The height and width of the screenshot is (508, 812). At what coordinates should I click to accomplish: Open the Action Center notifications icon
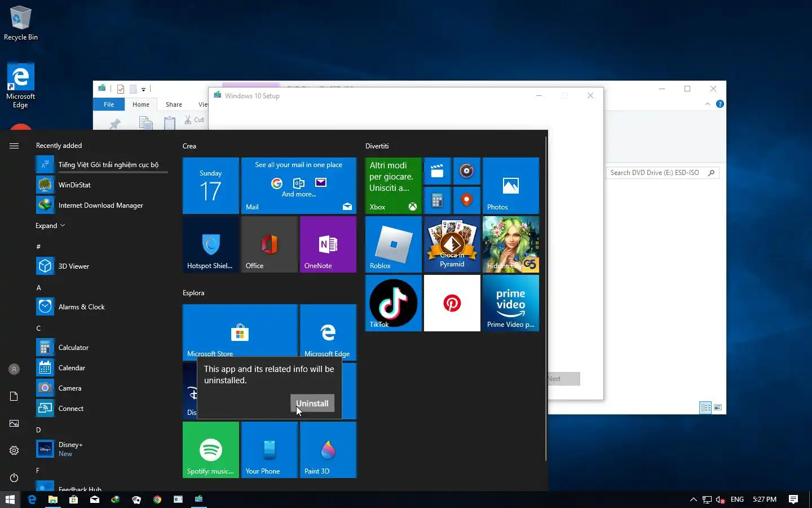[x=793, y=500]
